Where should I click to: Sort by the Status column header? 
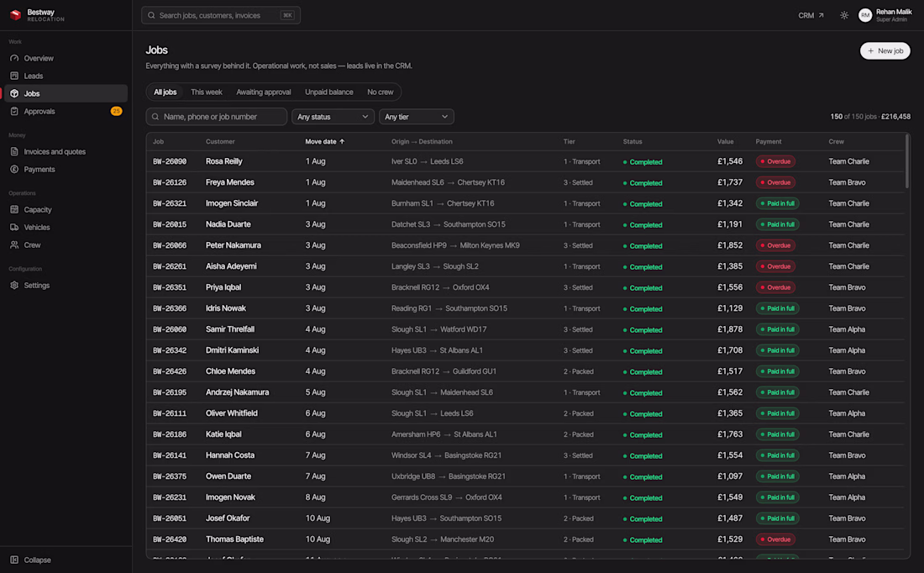633,141
